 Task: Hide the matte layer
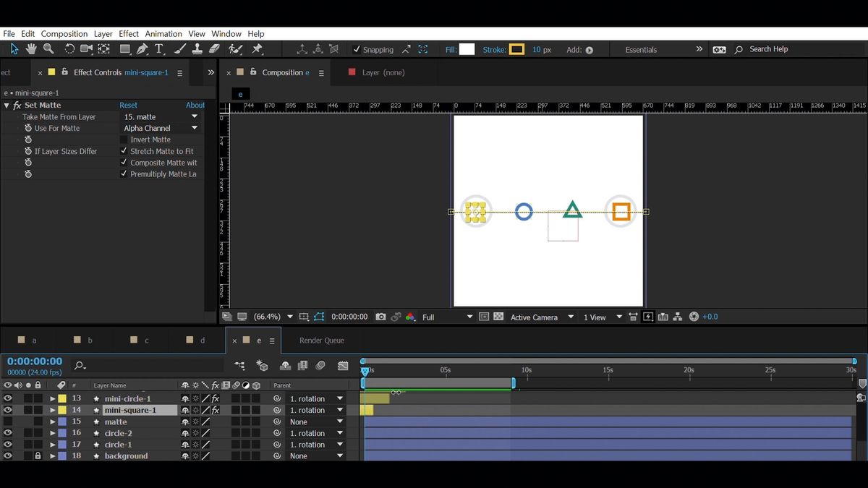(7, 421)
